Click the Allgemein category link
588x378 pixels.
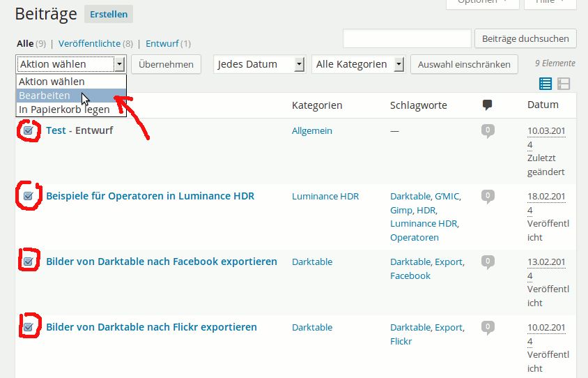pyautogui.click(x=312, y=131)
